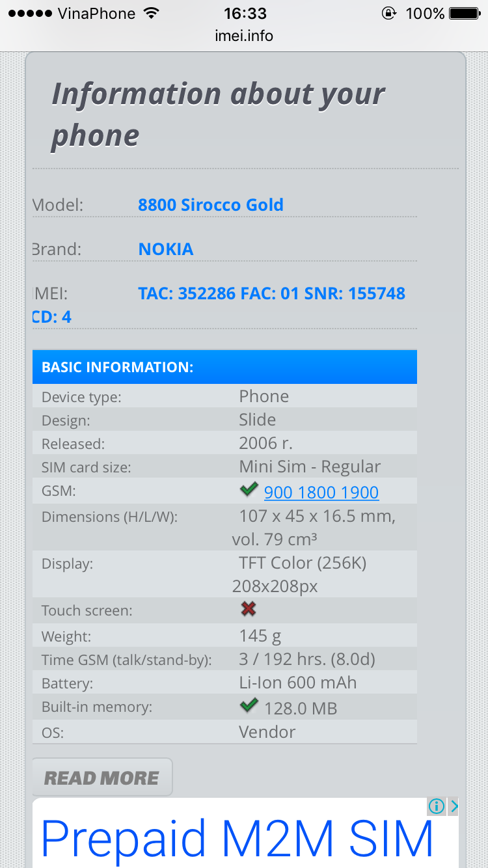Tap the built-in memory checkmark icon
488x868 pixels.
(x=249, y=705)
